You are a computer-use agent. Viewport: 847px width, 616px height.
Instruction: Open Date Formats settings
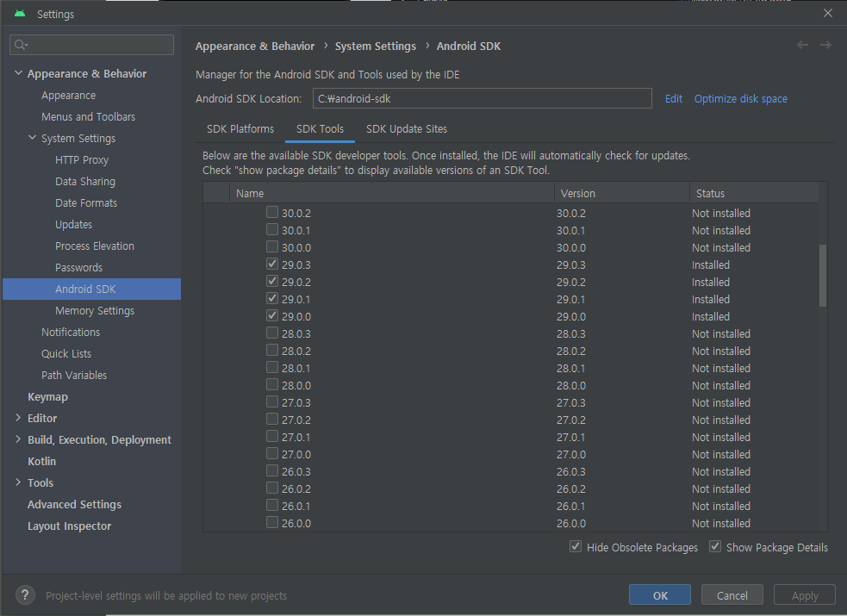click(86, 203)
